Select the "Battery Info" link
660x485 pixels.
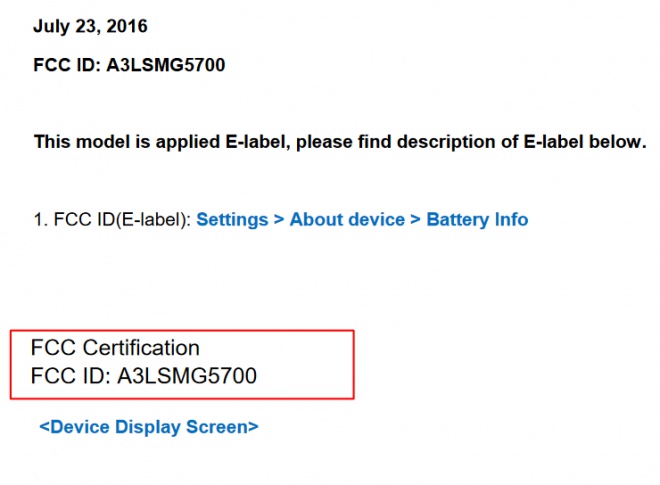click(477, 219)
